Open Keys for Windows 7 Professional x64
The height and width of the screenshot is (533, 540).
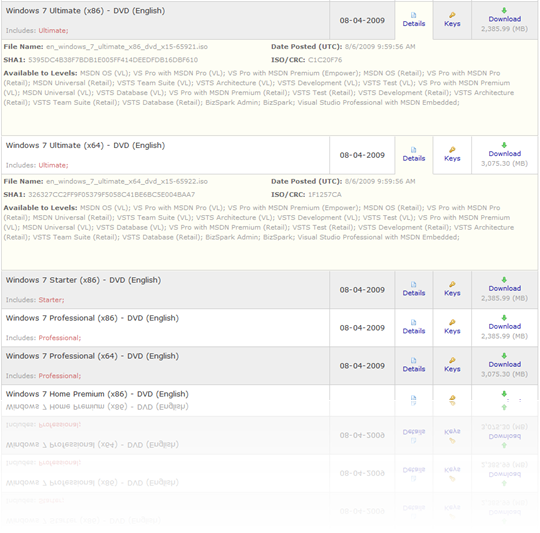coord(452,365)
